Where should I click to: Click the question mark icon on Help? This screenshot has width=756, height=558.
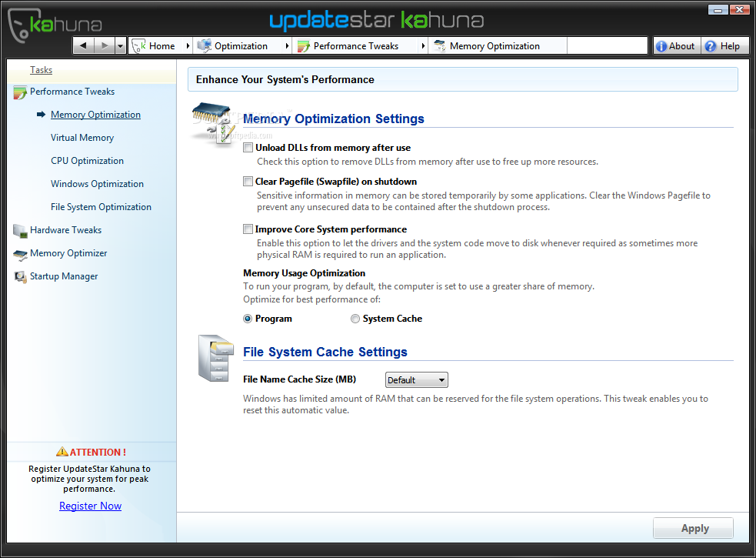click(x=710, y=46)
